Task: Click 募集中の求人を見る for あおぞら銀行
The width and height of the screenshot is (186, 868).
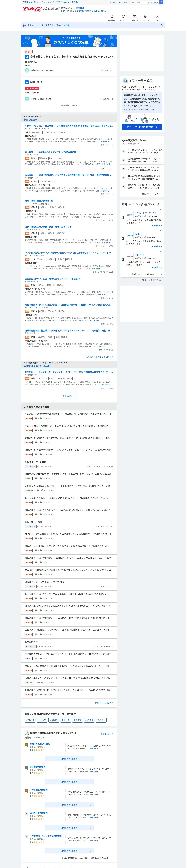Action: point(69,758)
